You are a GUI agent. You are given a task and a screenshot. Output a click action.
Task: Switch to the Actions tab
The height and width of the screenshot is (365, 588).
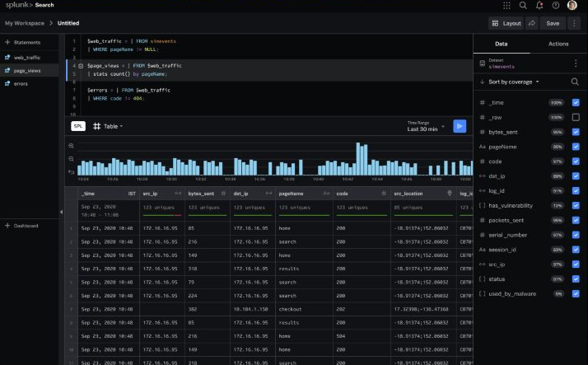tap(558, 44)
